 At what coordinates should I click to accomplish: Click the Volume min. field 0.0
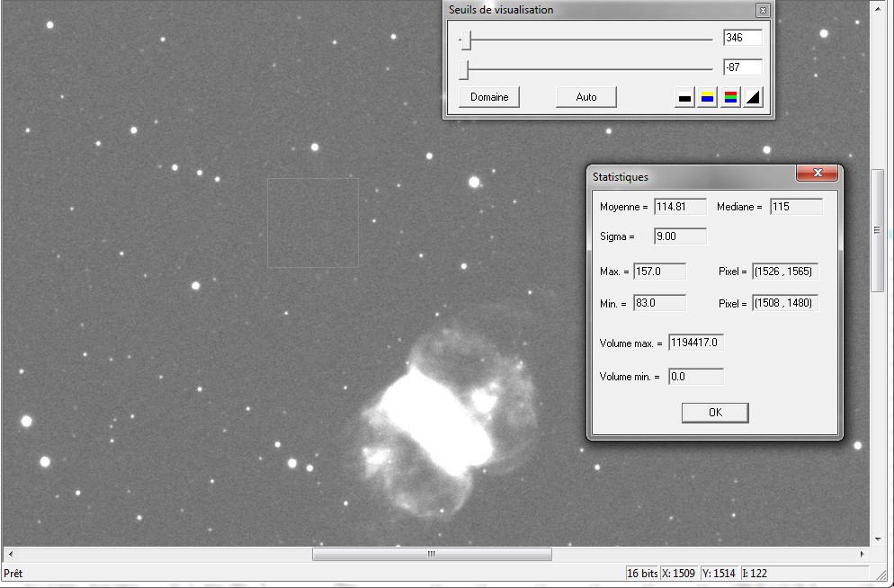695,377
